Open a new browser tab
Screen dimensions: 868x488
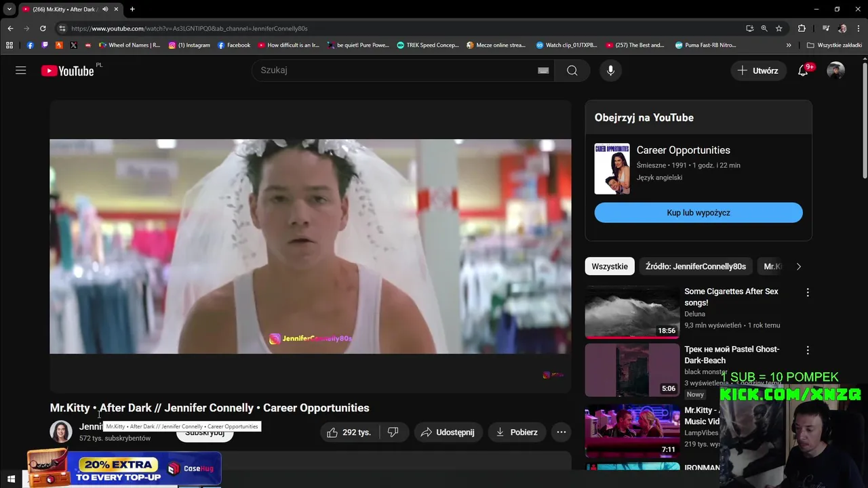click(132, 9)
